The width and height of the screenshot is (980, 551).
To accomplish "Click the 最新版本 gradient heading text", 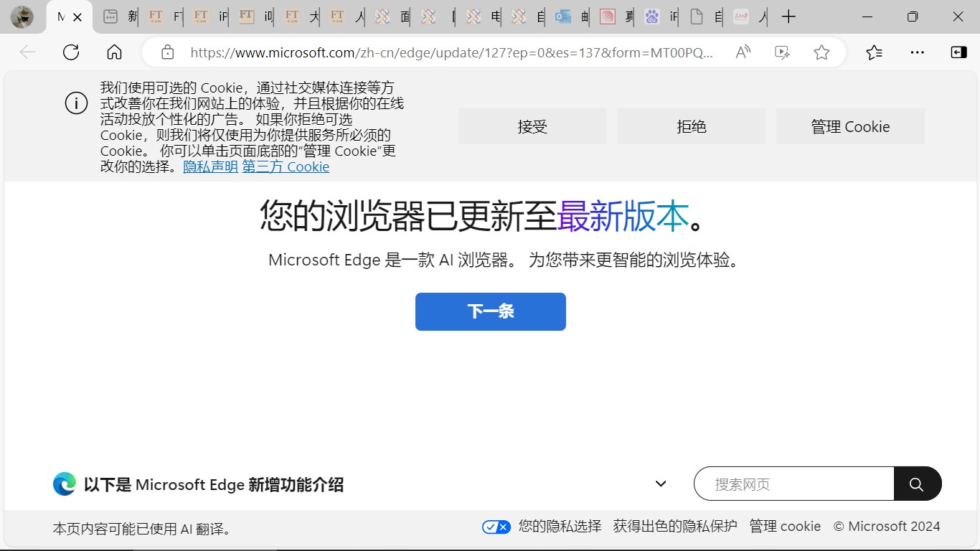I will (623, 215).
